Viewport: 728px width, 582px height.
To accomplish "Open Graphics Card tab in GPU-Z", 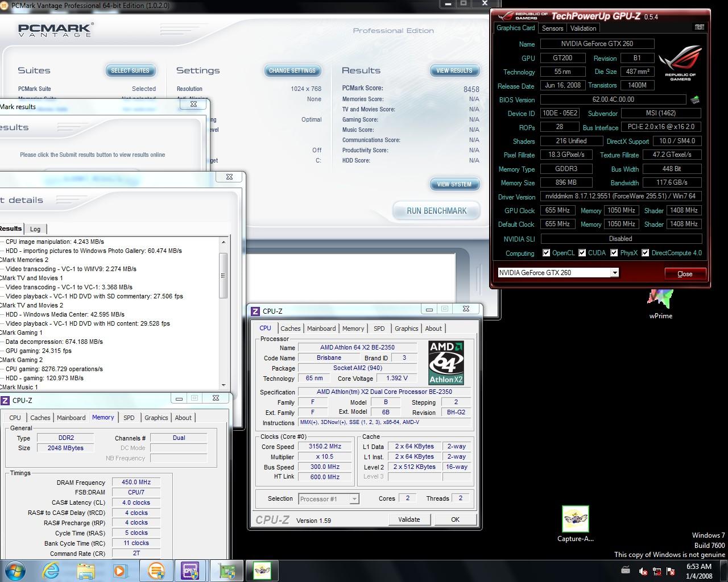I will (x=516, y=28).
